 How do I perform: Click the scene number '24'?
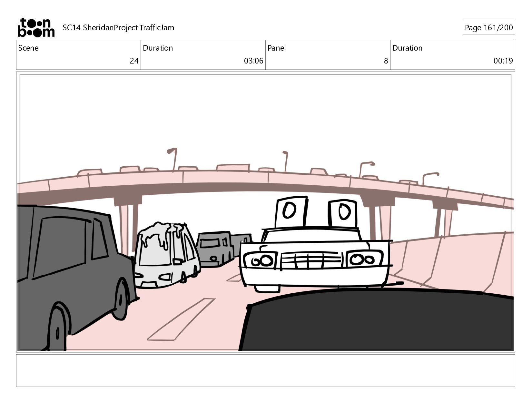[x=134, y=61]
